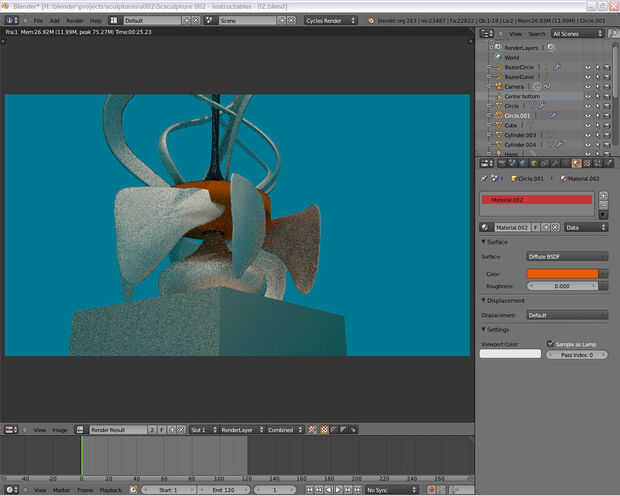
Task: Hide Circle.001 using its eye icon
Action: (587, 115)
